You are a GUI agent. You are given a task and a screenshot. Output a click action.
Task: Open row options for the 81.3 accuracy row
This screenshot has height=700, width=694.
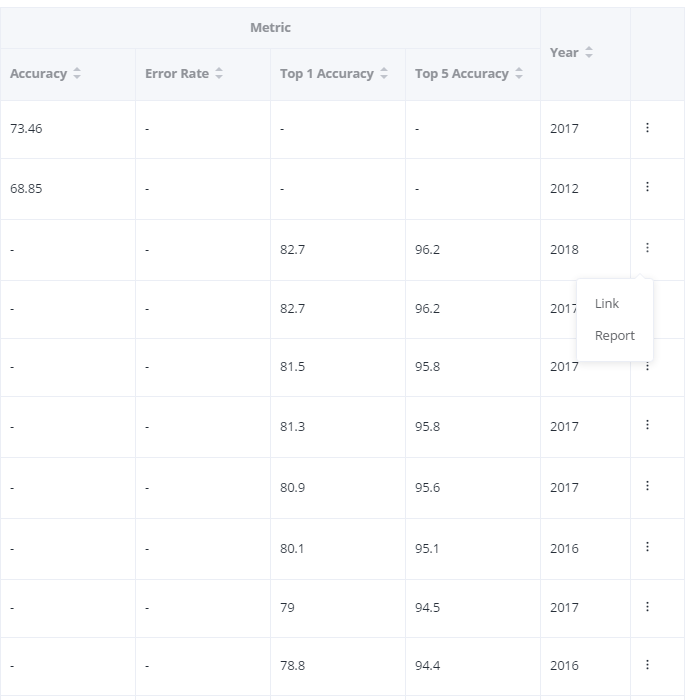(648, 425)
